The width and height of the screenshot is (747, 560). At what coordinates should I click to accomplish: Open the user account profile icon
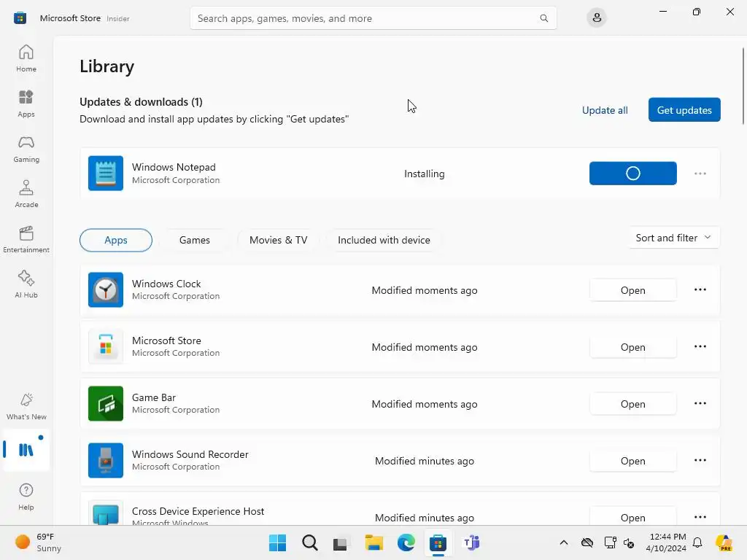597,18
